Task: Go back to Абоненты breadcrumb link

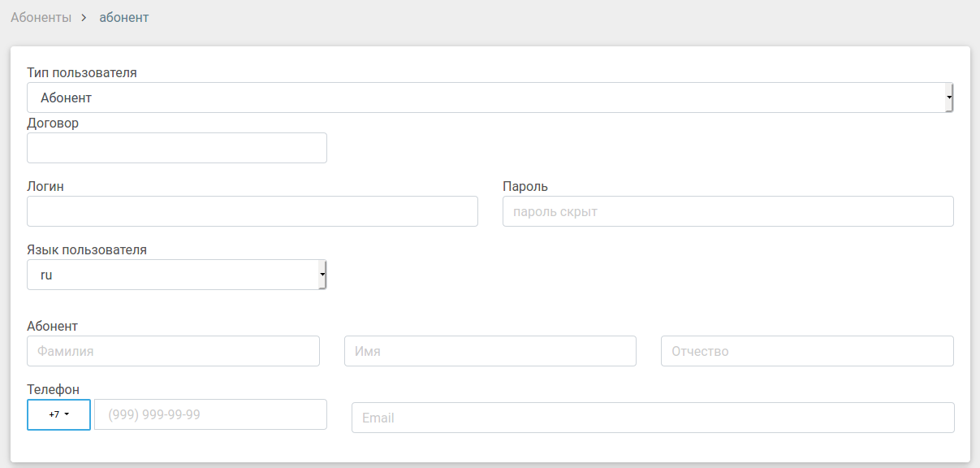Action: [41, 17]
